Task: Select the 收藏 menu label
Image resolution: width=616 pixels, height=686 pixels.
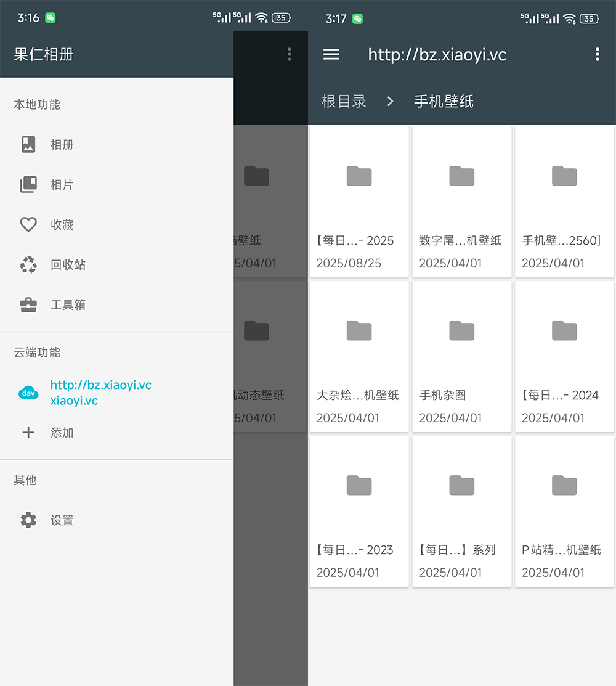Action: pyautogui.click(x=62, y=224)
